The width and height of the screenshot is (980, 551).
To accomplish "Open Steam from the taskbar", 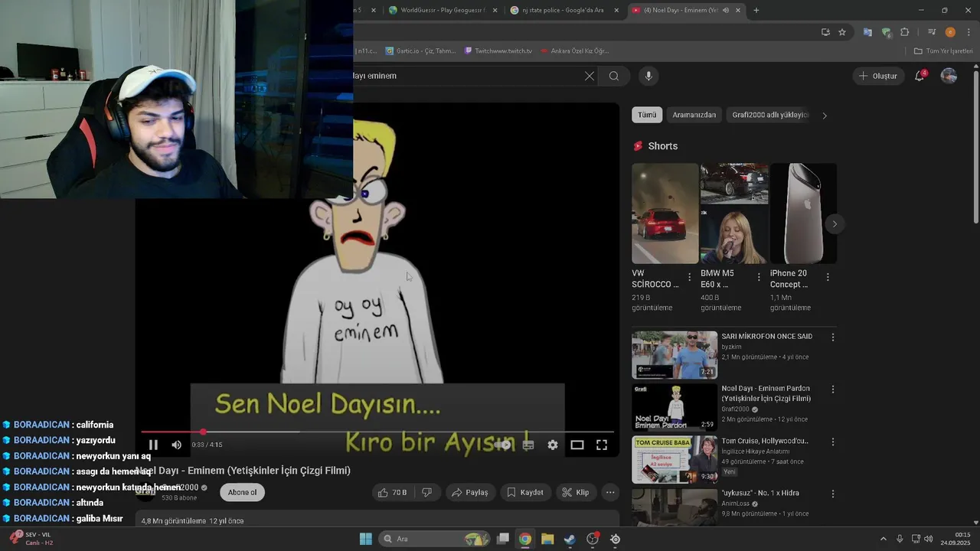I will 570,539.
